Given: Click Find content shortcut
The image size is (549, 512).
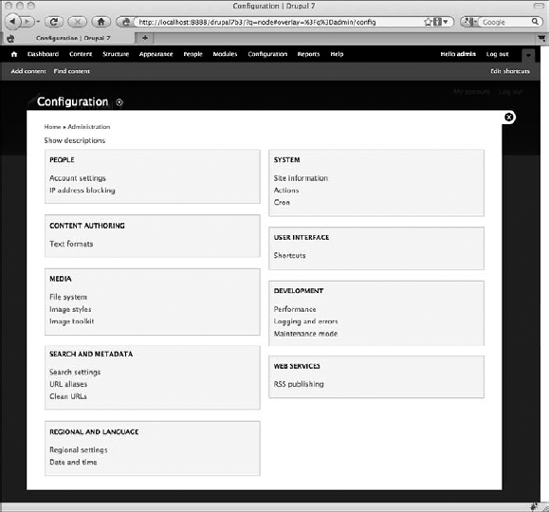Looking at the screenshot, I should pyautogui.click(x=72, y=71).
